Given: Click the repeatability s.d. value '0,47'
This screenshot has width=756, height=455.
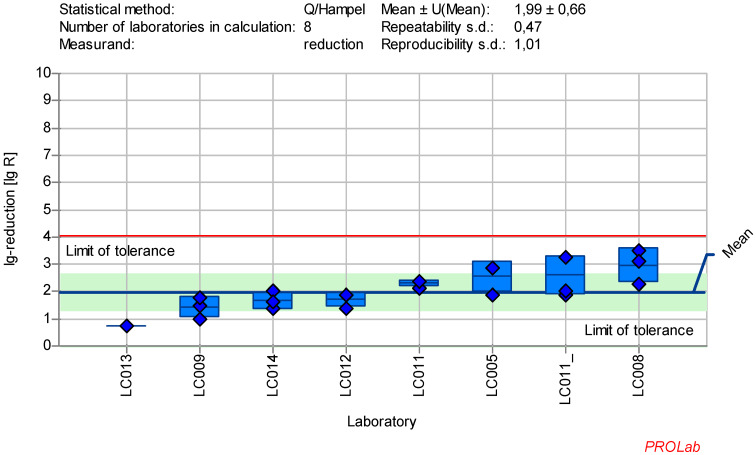Looking at the screenshot, I should [x=527, y=27].
